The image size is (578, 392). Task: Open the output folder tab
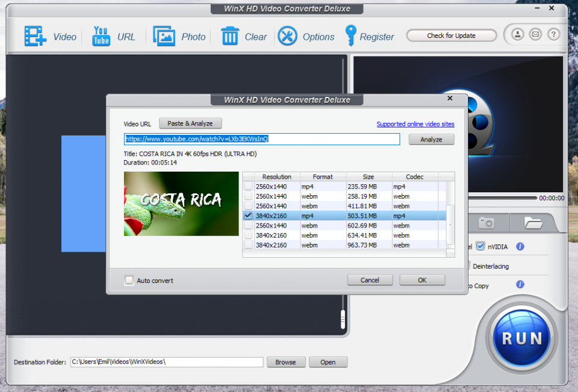pyautogui.click(x=532, y=223)
